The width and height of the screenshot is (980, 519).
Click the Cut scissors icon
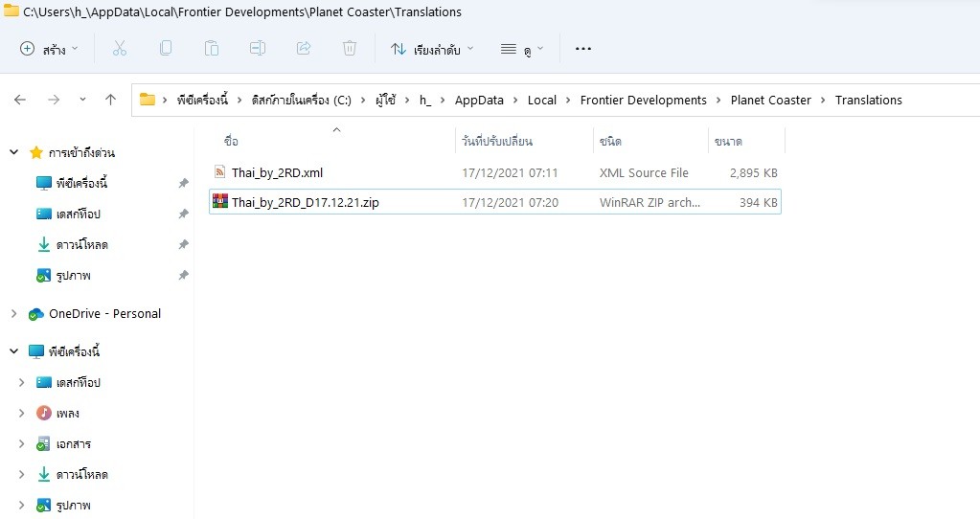120,49
